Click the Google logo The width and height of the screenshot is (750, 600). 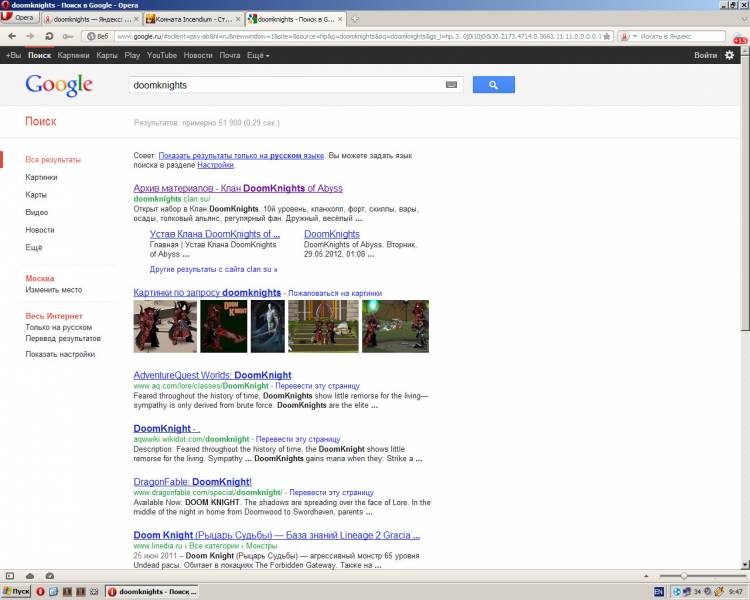pos(59,85)
